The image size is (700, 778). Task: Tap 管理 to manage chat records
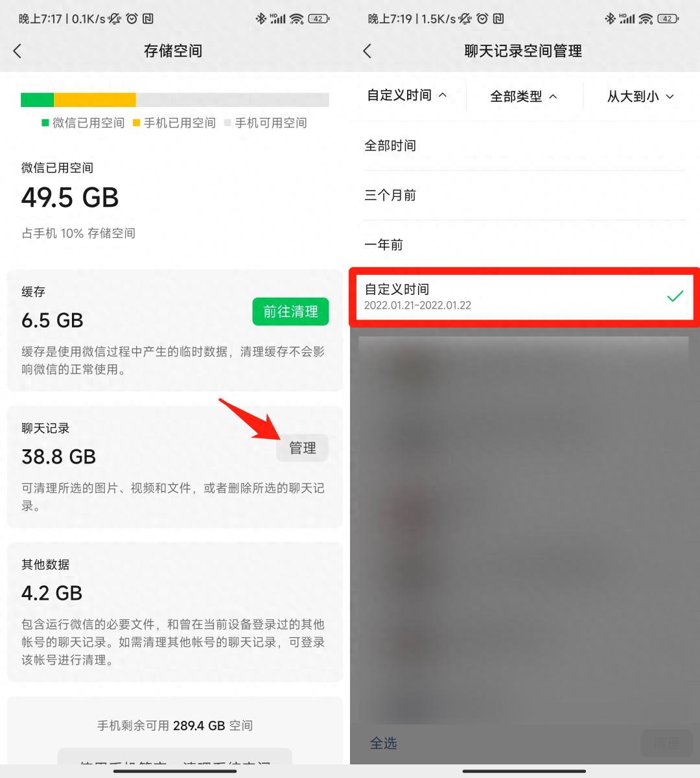303,448
